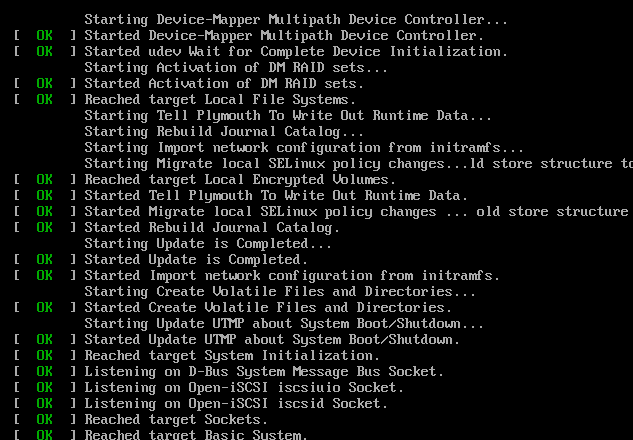This screenshot has width=633, height=440.
Task: Click 'Reached target Local File Systems' text
Action: 219,99
